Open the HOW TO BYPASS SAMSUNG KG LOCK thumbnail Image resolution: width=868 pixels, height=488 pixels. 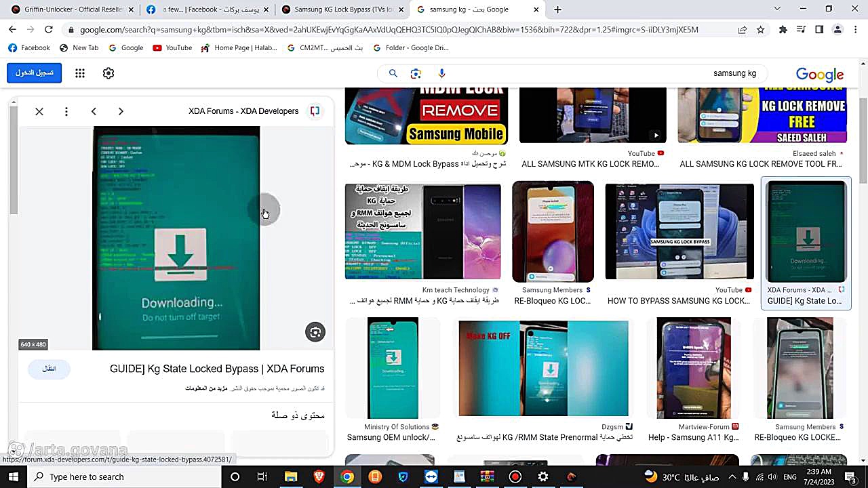point(679,231)
